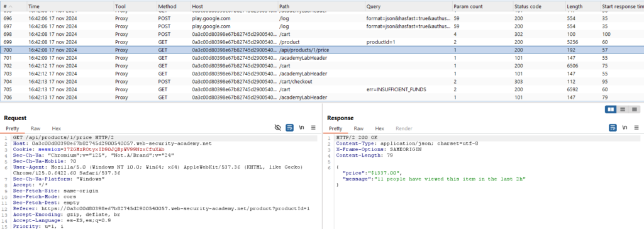Click the session cookie line in request
The width and height of the screenshot is (644, 229).
[89, 149]
